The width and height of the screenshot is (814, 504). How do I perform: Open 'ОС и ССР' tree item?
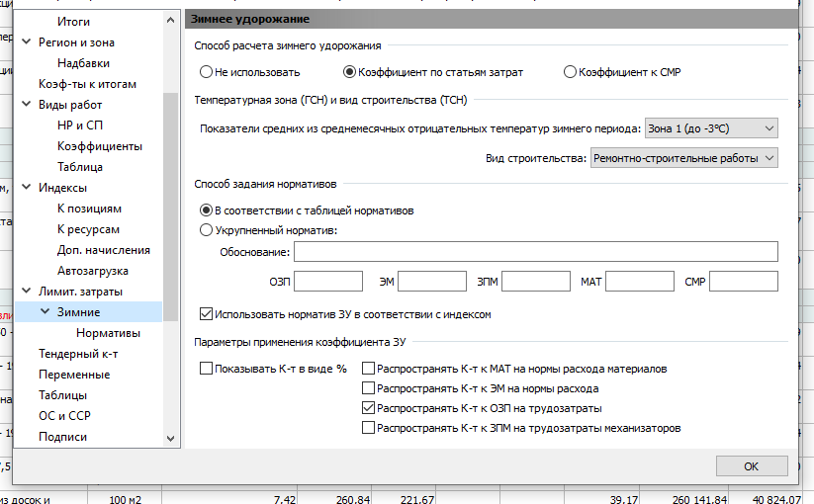64,415
